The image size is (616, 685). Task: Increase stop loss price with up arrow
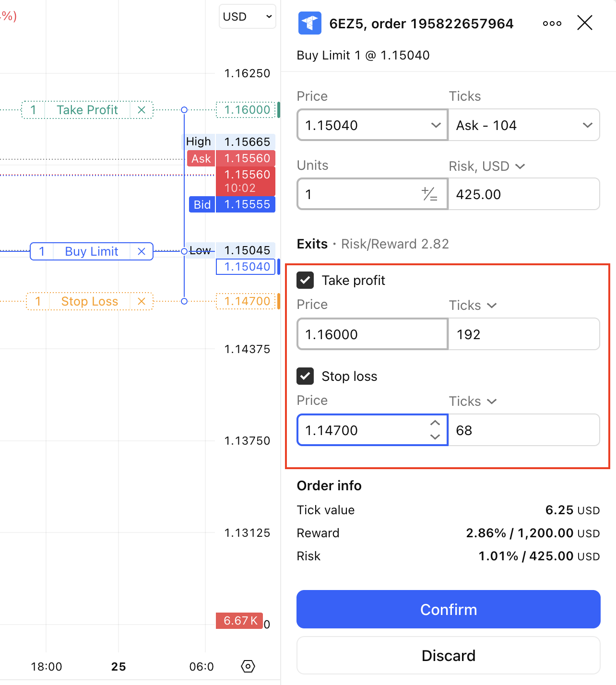[x=435, y=423]
